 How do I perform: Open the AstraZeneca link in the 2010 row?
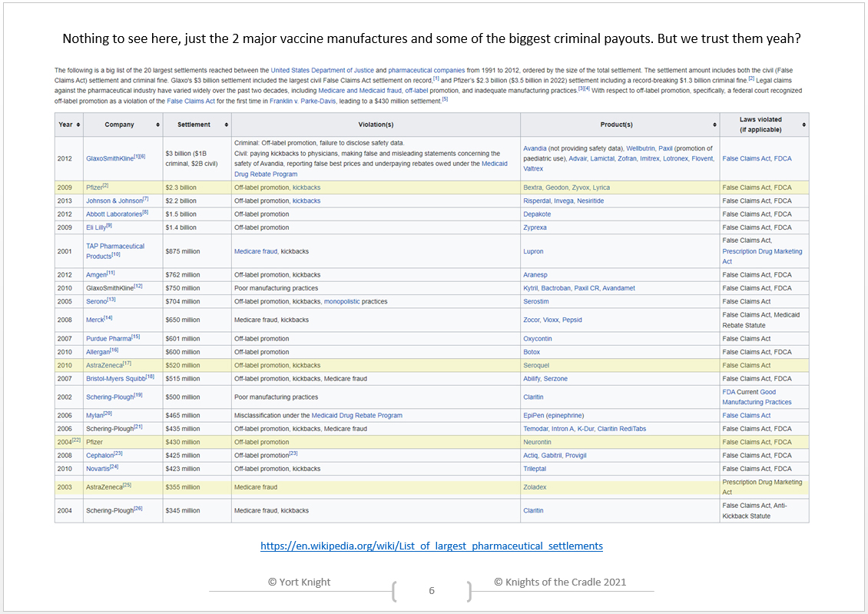(104, 366)
